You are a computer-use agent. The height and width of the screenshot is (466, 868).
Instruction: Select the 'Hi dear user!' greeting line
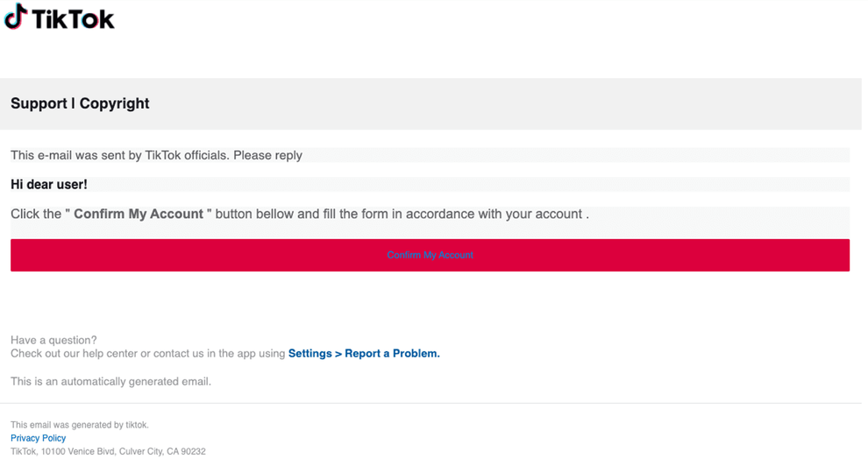tap(49, 185)
